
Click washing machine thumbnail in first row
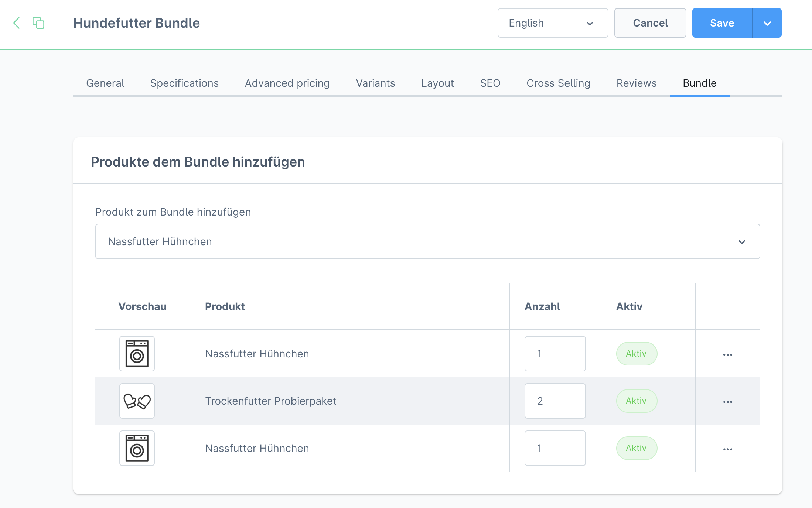coord(137,354)
